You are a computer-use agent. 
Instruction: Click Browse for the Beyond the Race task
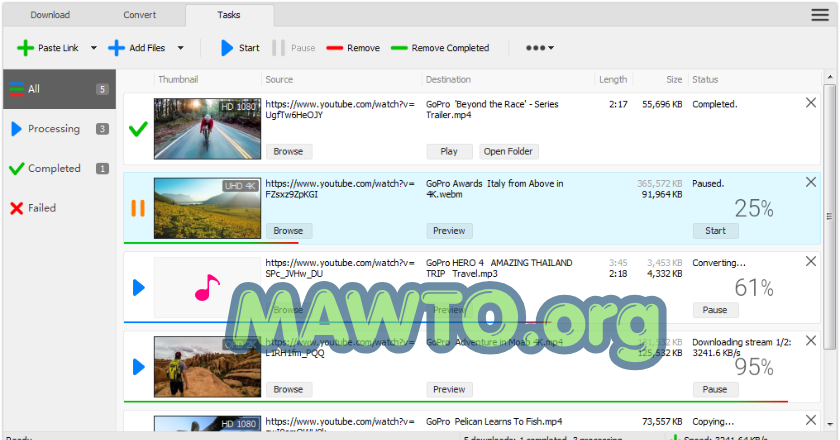click(289, 152)
